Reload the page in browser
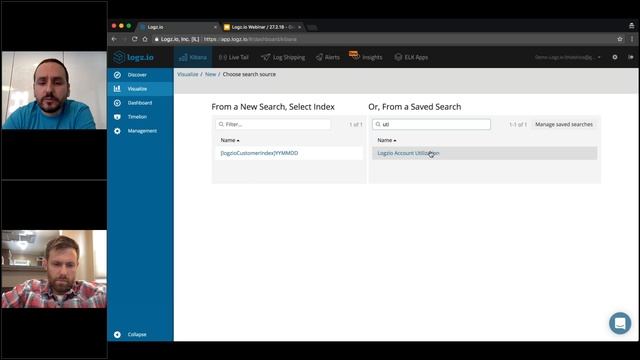 click(135, 39)
